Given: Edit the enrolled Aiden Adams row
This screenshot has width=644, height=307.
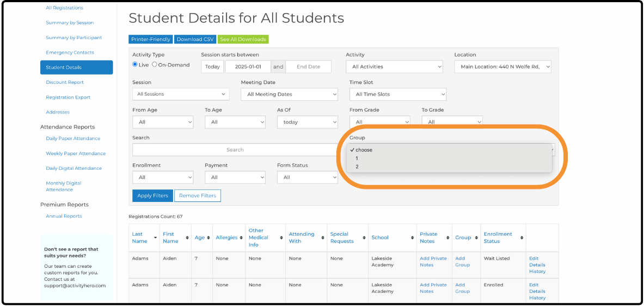Looking at the screenshot, I should pos(533,285).
